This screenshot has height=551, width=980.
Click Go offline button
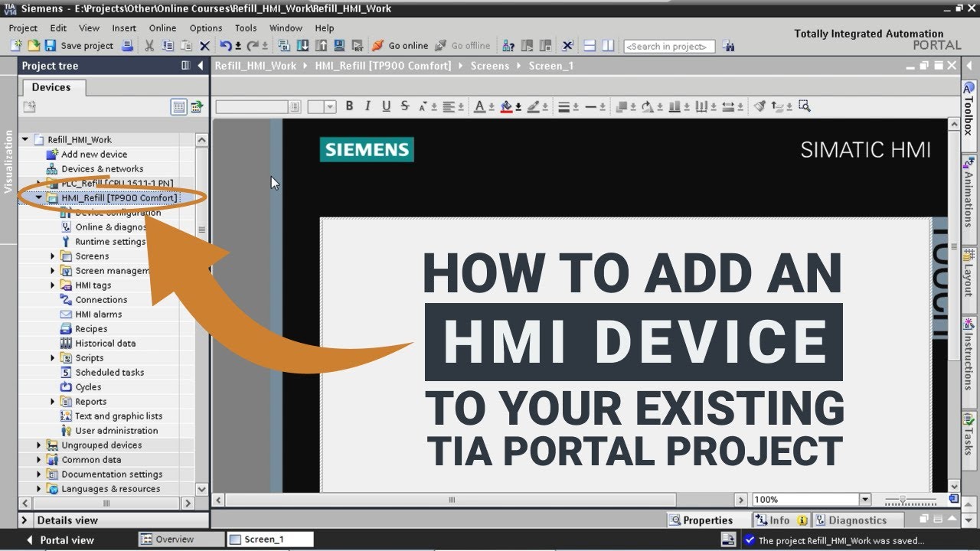(x=462, y=46)
